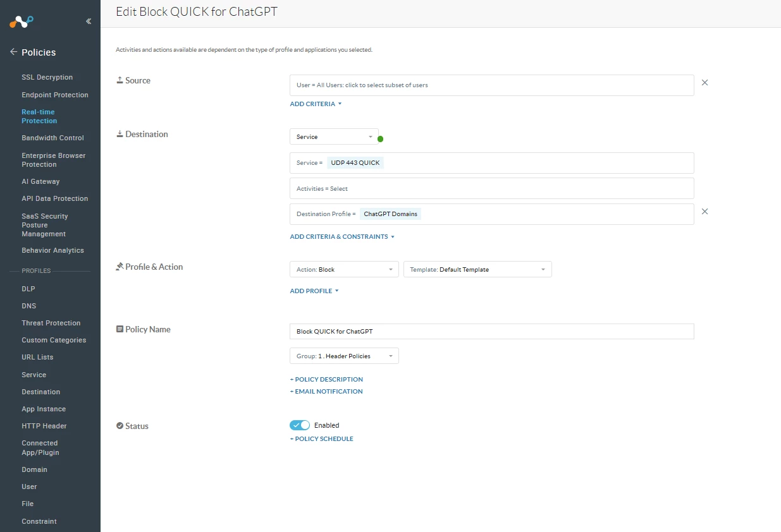This screenshot has width=781, height=532.
Task: Open the Action: Block dropdown
Action: tap(344, 269)
